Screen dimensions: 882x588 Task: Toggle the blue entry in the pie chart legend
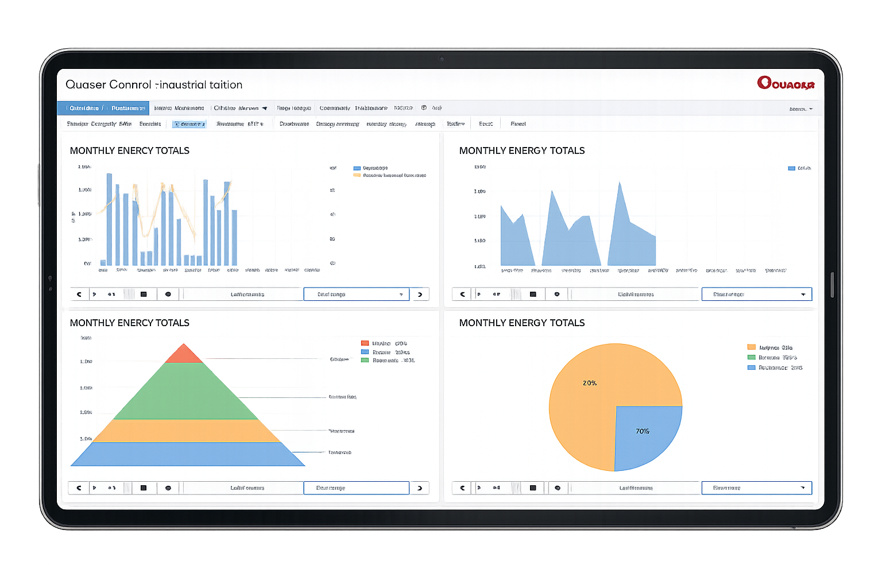(x=775, y=367)
